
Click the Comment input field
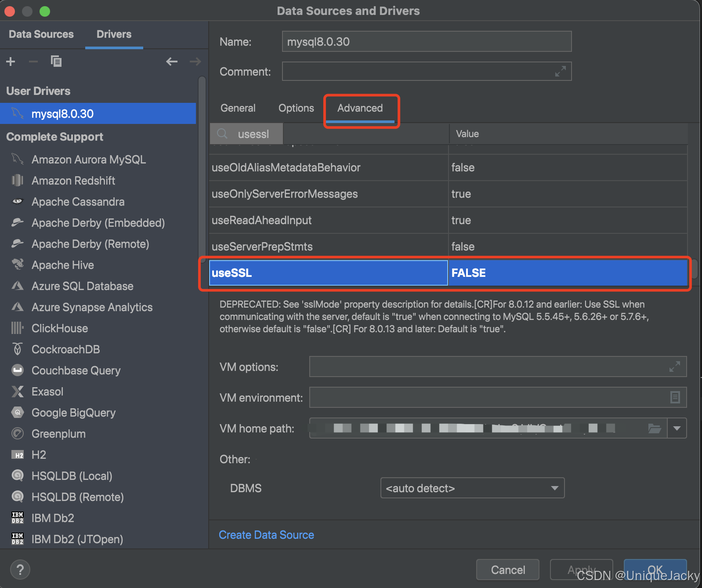click(427, 71)
